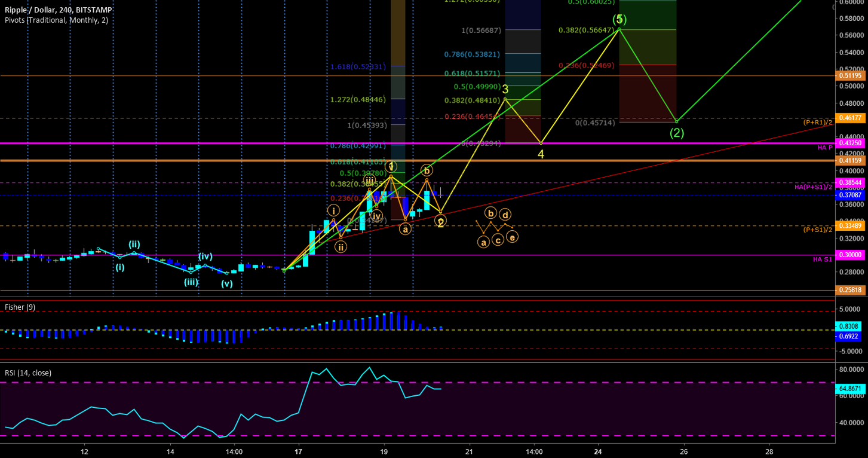Select the cyan (iii) wave label
The image size is (868, 458).
tap(191, 282)
